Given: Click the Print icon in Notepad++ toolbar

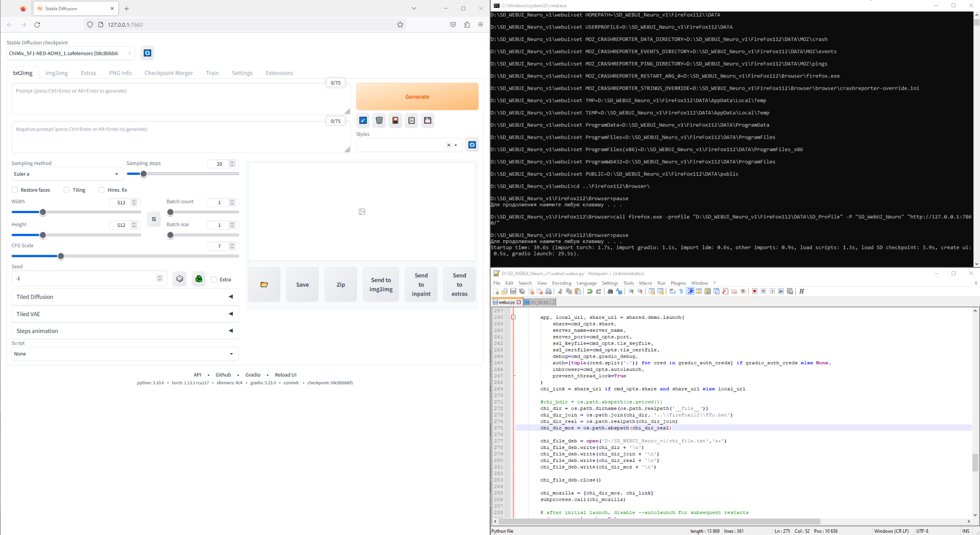Looking at the screenshot, I should 548,292.
